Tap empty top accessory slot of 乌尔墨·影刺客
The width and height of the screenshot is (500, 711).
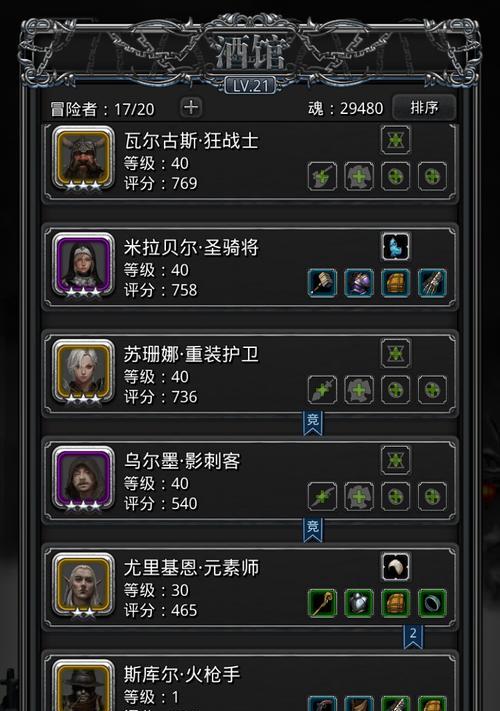point(396,460)
